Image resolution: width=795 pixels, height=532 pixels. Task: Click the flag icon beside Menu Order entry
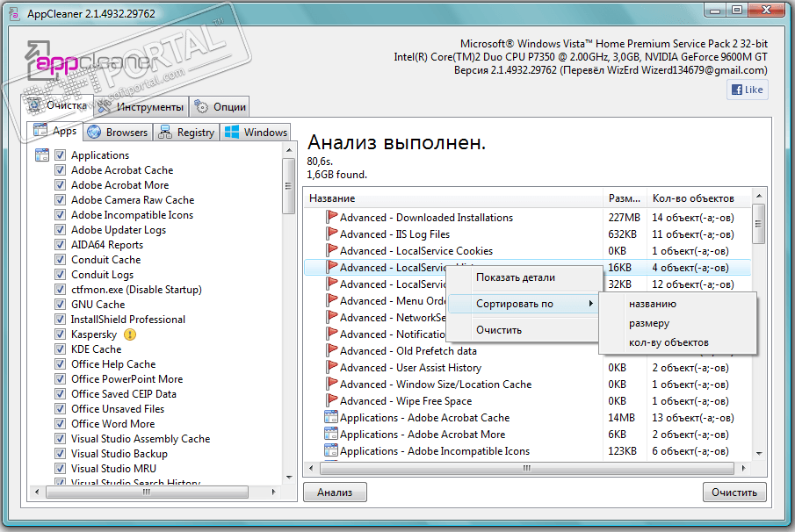point(331,301)
